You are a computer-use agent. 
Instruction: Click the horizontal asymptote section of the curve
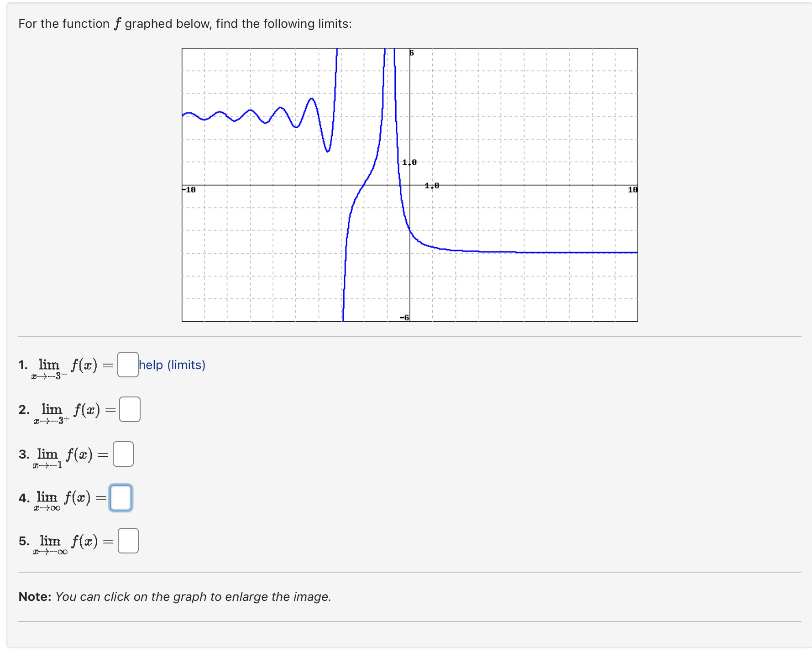[548, 252]
